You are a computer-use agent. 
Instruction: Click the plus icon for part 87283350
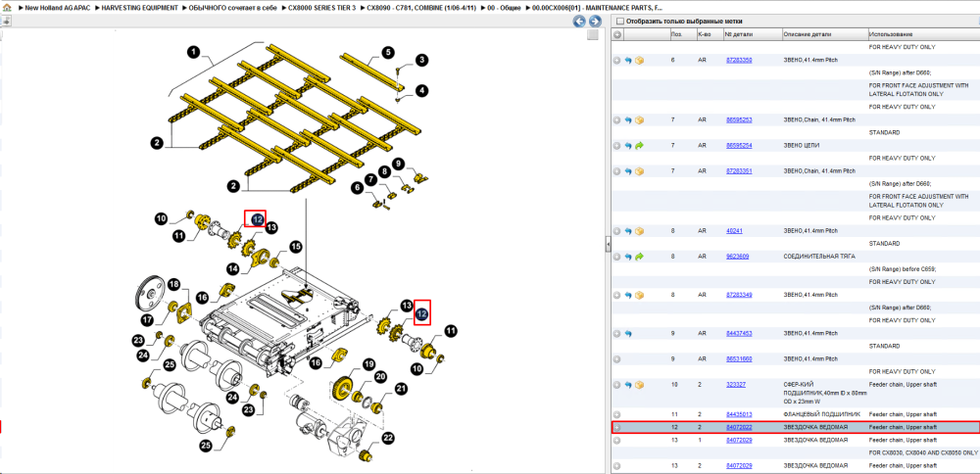616,61
